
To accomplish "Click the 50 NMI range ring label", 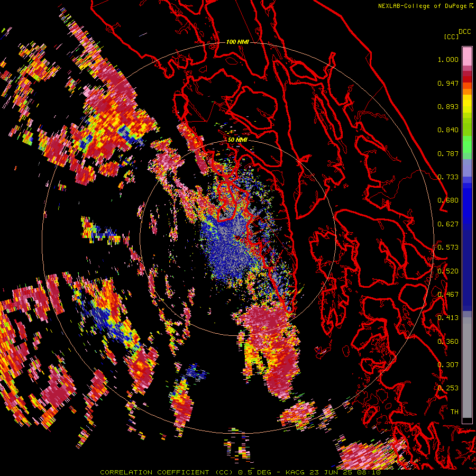I will click(237, 140).
